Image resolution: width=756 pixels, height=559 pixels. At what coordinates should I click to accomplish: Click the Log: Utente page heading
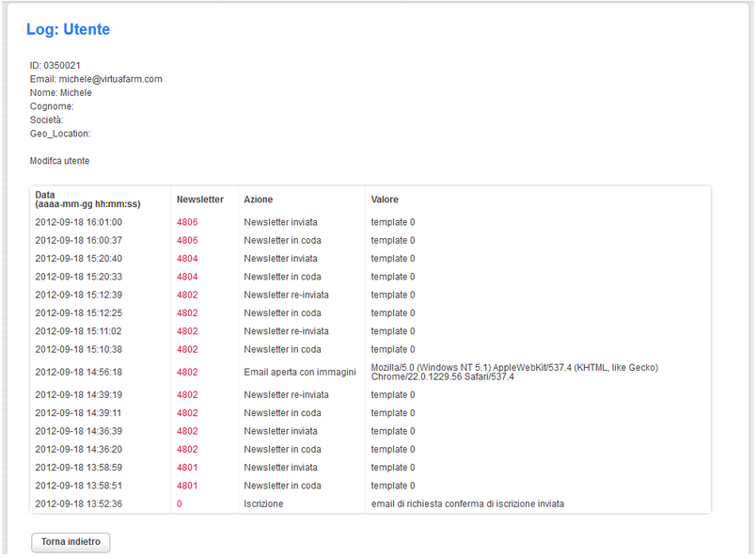coord(68,29)
